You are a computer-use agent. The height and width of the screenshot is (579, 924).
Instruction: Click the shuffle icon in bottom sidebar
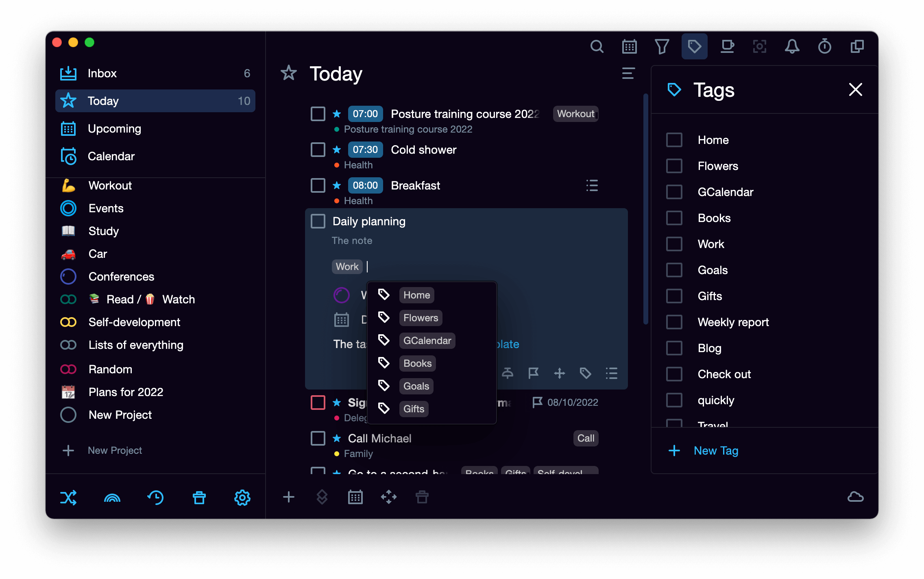click(68, 497)
